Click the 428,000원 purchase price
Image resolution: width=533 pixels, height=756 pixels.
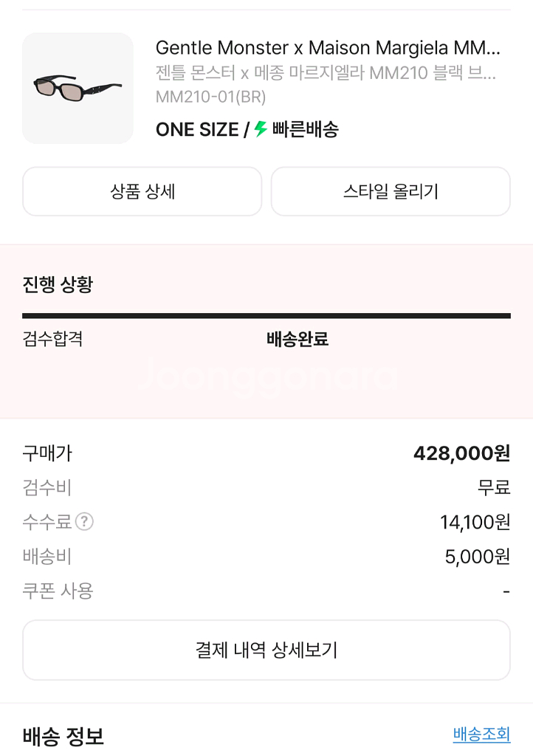(x=461, y=453)
